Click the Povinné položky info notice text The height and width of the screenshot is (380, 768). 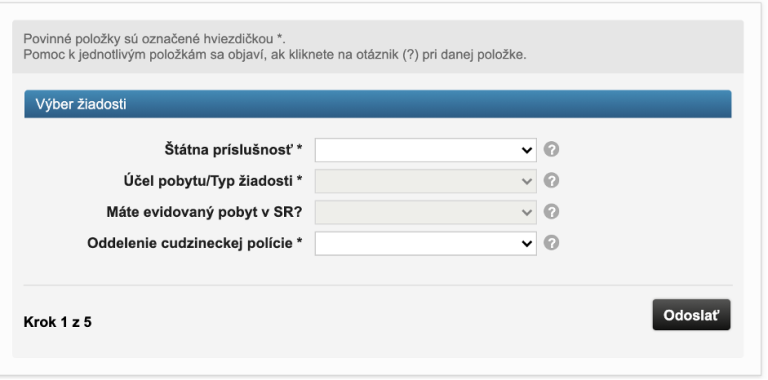155,39
